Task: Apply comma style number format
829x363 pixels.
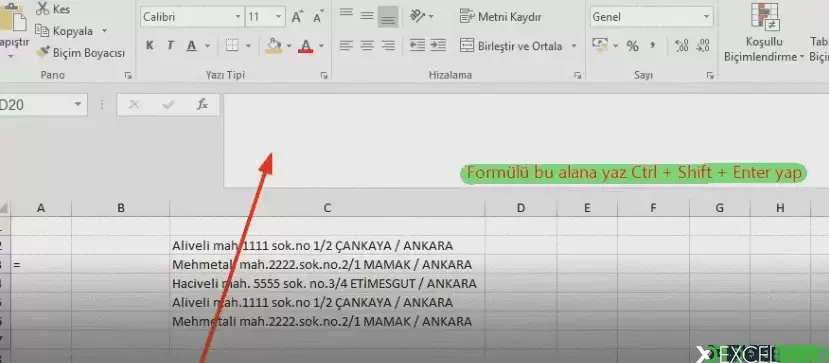Action: [653, 45]
